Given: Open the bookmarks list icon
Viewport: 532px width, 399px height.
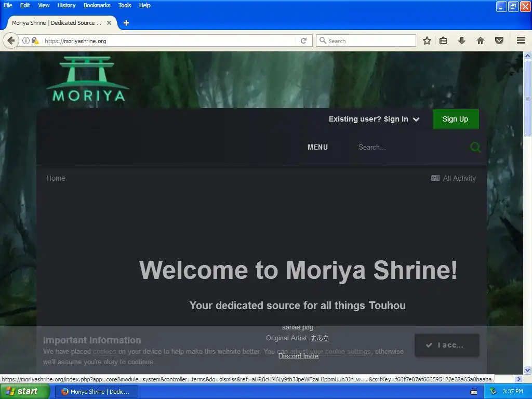Looking at the screenshot, I should point(443,41).
